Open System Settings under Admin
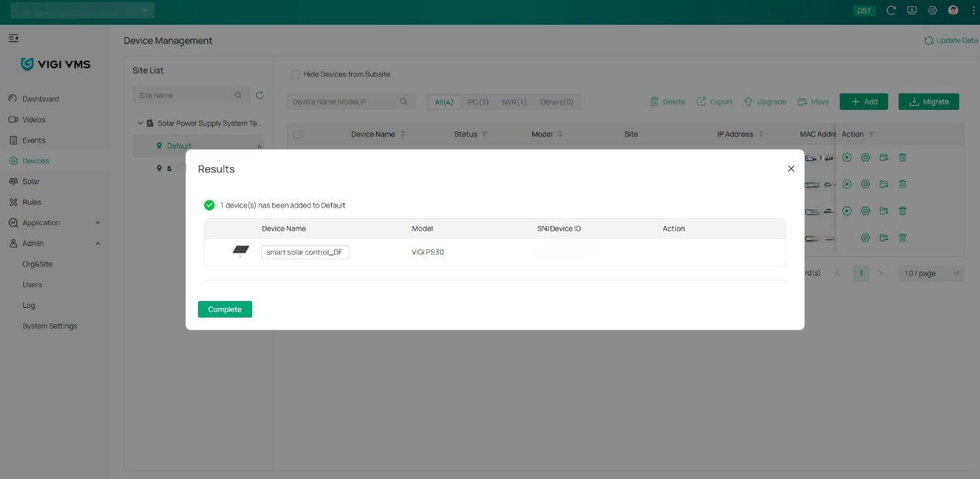 click(50, 326)
